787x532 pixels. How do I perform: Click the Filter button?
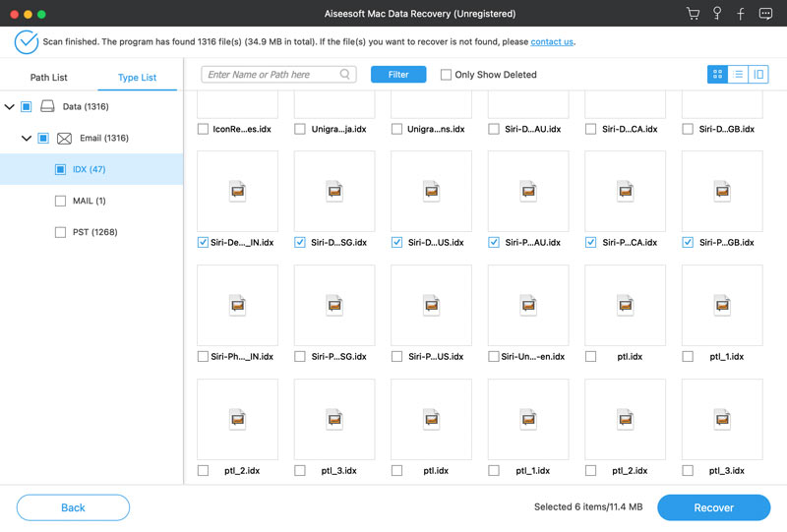pyautogui.click(x=398, y=75)
